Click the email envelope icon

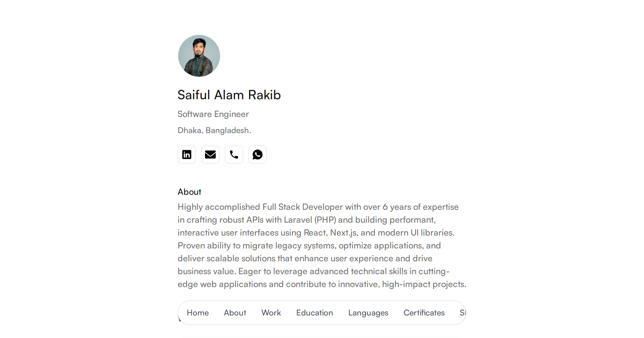[210, 155]
